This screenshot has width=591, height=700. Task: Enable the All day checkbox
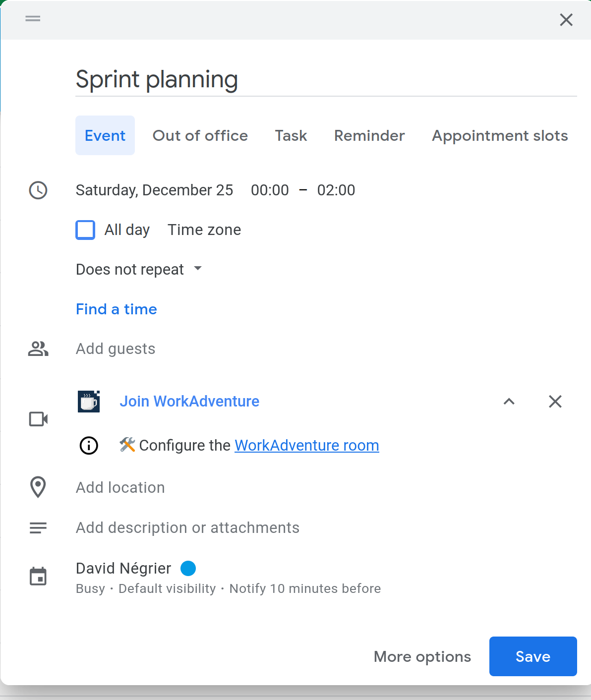[x=85, y=230]
